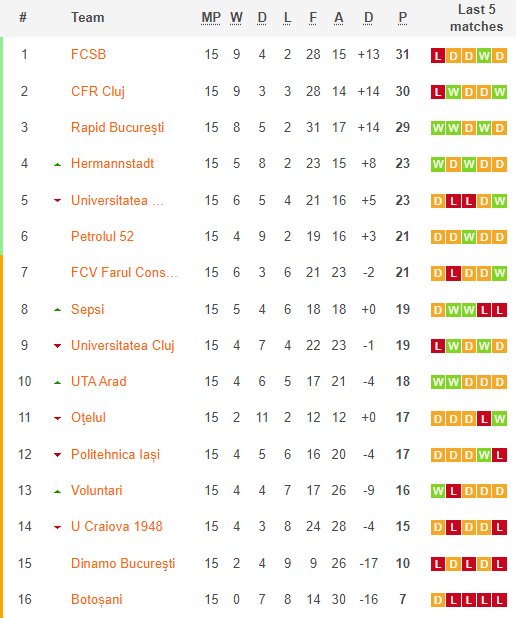Sort by the P points column header
The height and width of the screenshot is (618, 516).
click(x=402, y=18)
